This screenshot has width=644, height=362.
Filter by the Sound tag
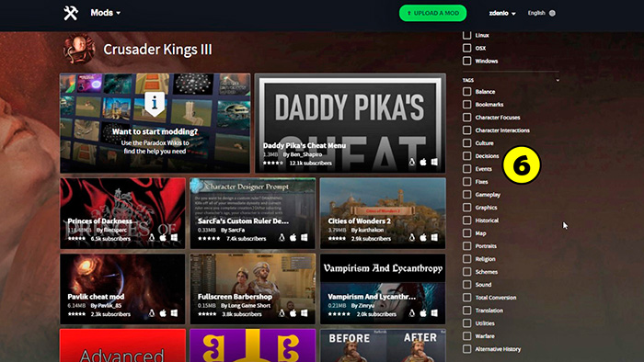(x=467, y=285)
